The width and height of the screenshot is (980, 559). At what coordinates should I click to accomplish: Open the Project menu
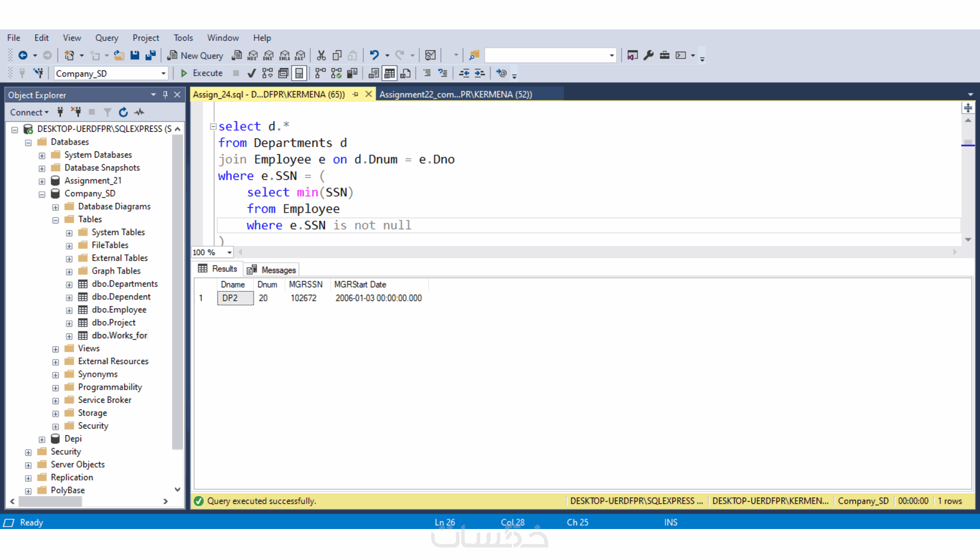146,37
